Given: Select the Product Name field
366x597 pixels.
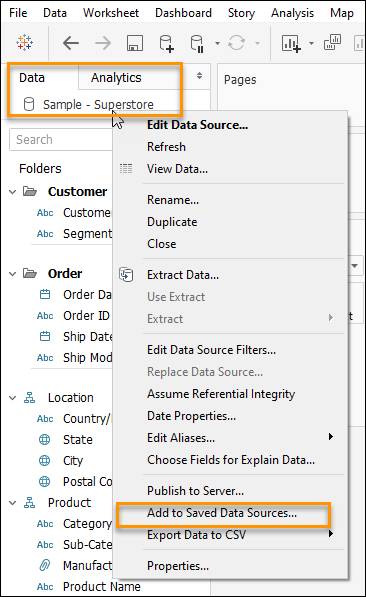Looking at the screenshot, I should pos(102,586).
